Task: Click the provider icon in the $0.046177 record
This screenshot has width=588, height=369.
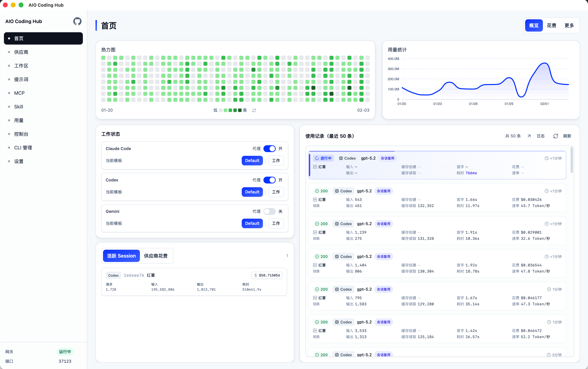Action: [x=315, y=298]
